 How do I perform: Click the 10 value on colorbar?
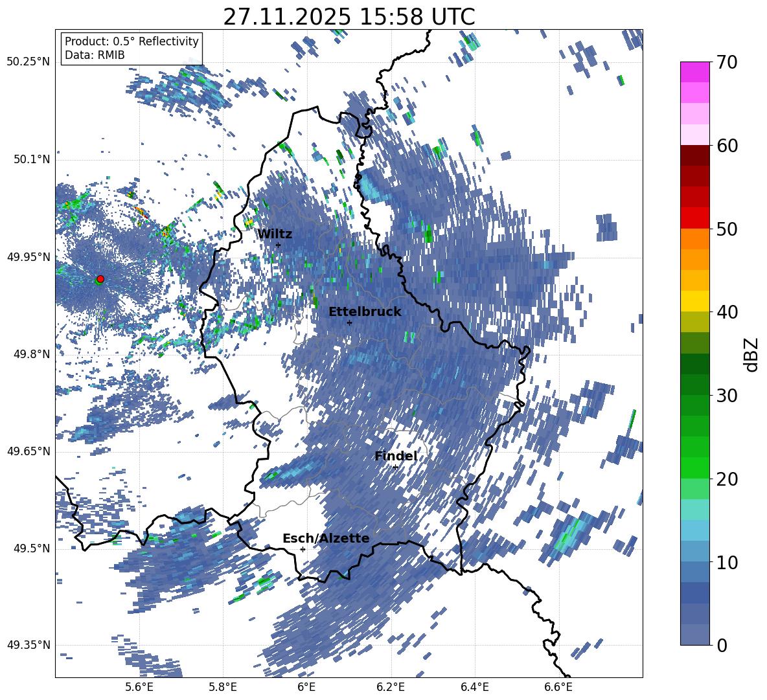point(727,561)
